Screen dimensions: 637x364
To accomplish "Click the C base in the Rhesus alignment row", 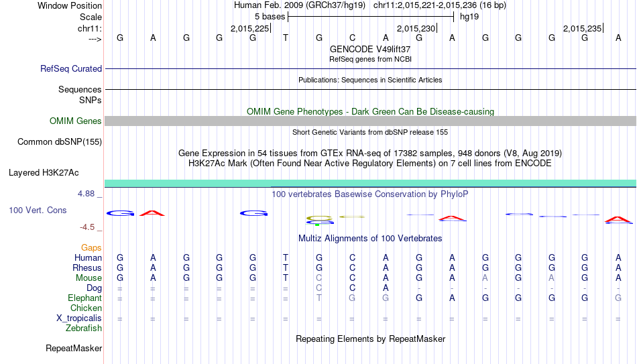I will pos(352,267).
